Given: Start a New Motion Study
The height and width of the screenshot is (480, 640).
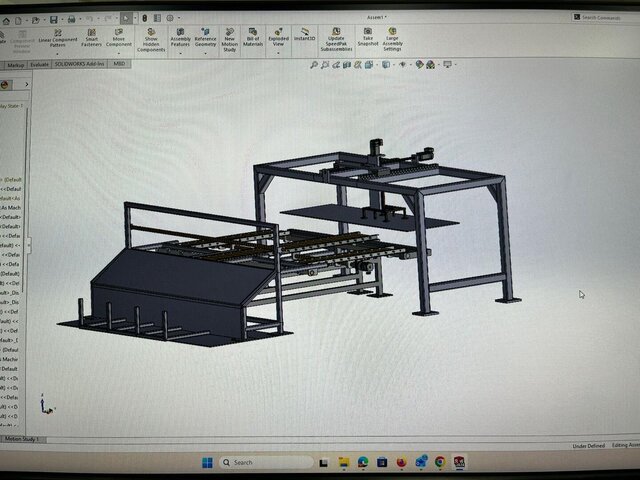Looking at the screenshot, I should 229,38.
